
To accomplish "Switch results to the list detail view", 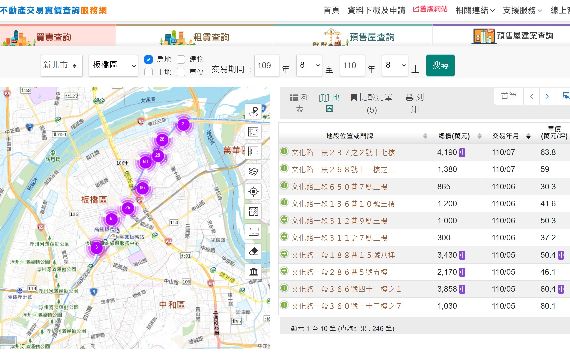I will coord(299,103).
